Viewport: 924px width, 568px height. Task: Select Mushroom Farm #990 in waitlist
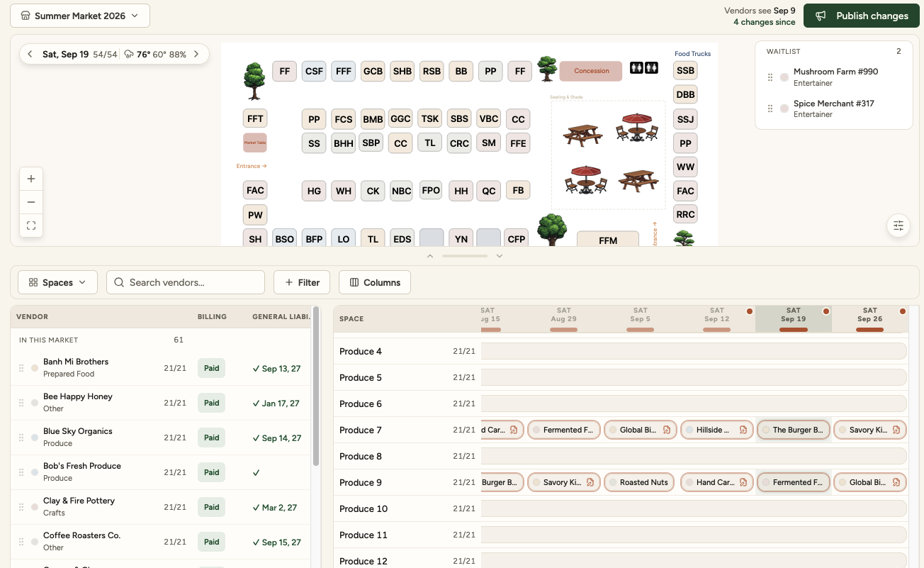coord(834,77)
